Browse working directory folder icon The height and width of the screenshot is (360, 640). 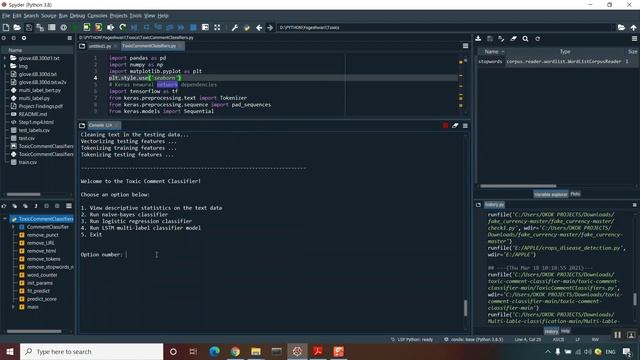tap(621, 27)
